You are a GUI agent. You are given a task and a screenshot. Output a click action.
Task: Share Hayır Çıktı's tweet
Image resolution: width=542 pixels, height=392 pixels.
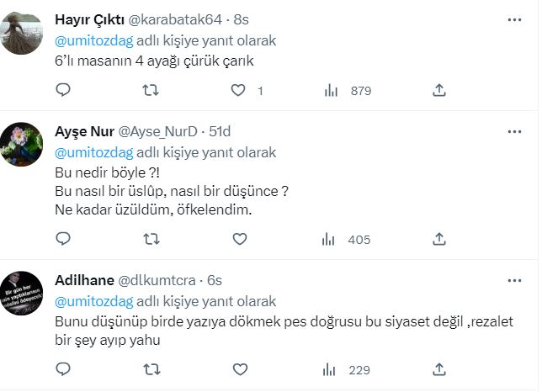[x=438, y=90]
